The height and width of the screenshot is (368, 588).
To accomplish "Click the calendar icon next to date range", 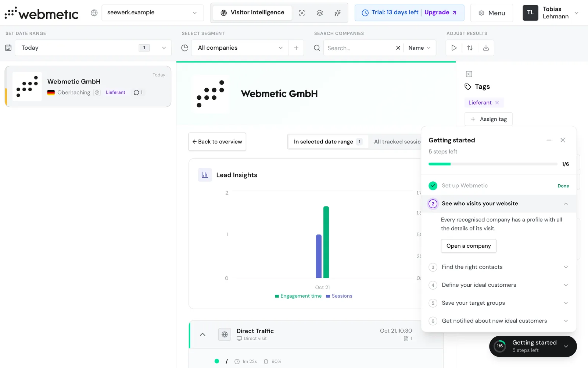I will tap(8, 48).
